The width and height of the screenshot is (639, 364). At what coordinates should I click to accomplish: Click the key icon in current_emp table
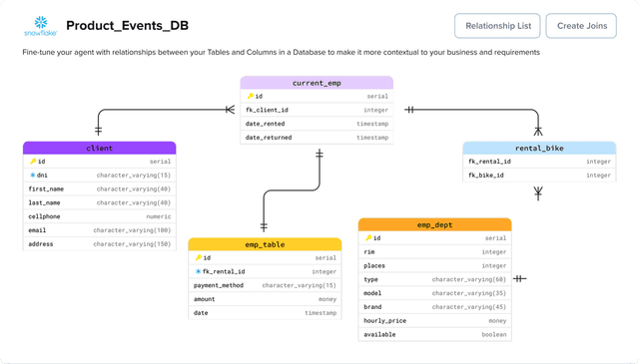click(251, 96)
